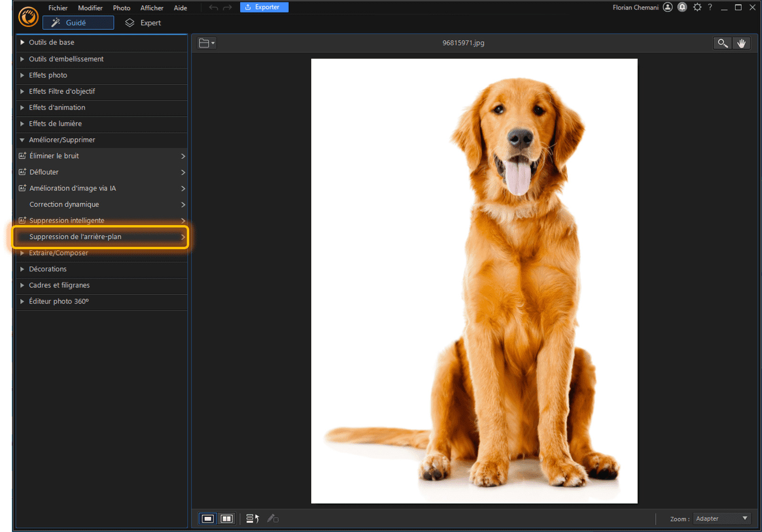
Task: Click the golden retriever photo canvas
Action: 474,281
